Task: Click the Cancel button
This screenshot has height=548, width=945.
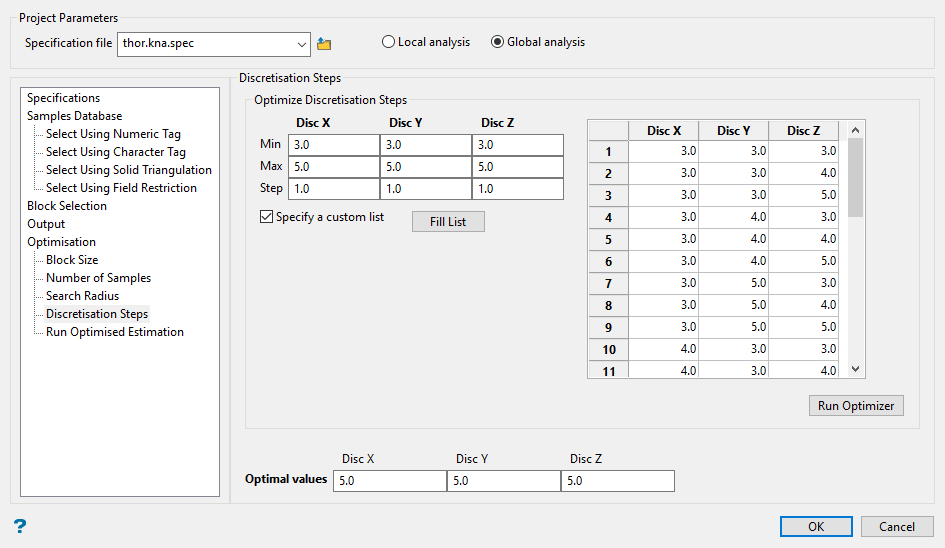Action: (x=896, y=527)
